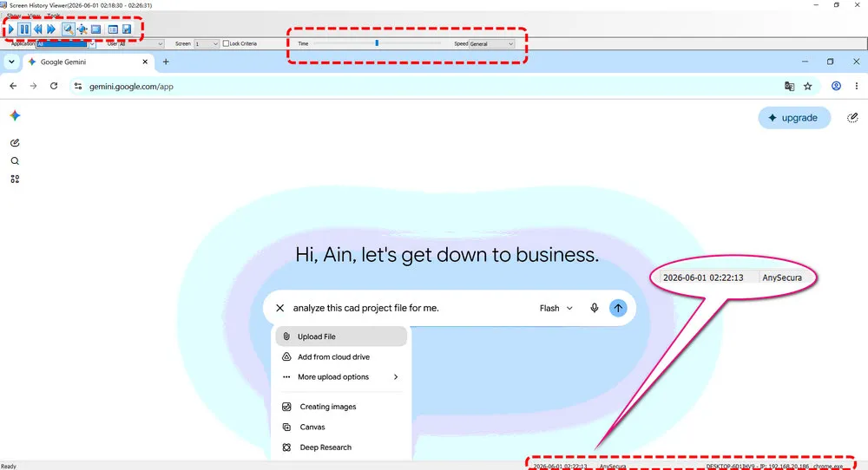Click the Gemini microphone icon

[x=594, y=308]
